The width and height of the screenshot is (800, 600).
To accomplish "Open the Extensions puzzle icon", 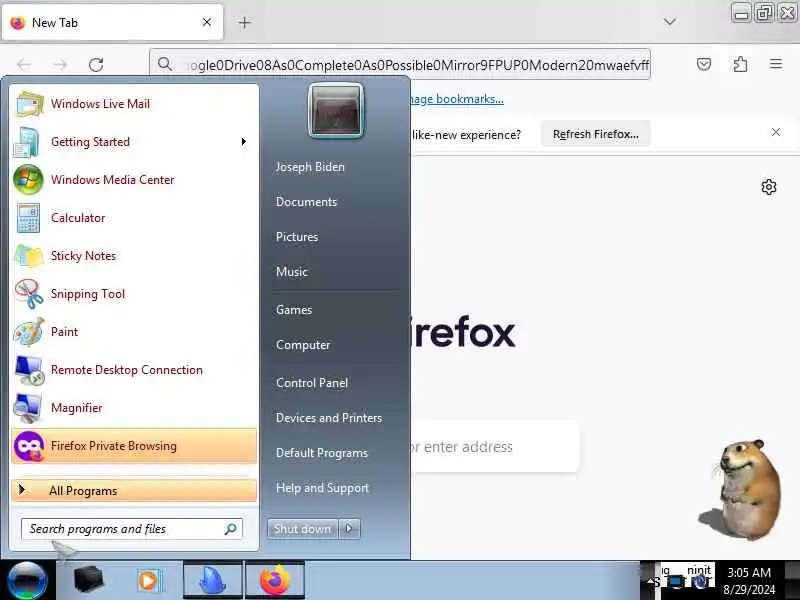I will (x=740, y=64).
